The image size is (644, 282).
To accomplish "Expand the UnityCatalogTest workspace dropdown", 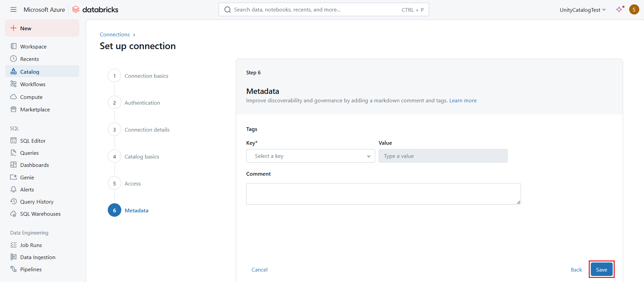I will coord(582,10).
